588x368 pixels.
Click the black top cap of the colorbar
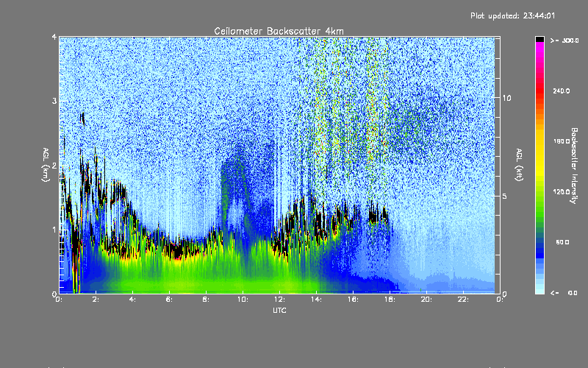pos(539,39)
